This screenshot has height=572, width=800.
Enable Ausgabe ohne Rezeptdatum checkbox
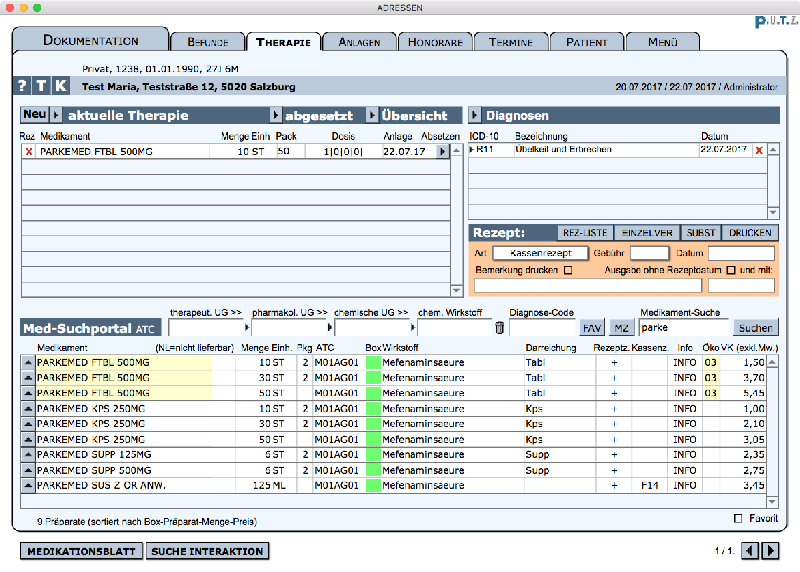coord(731,270)
